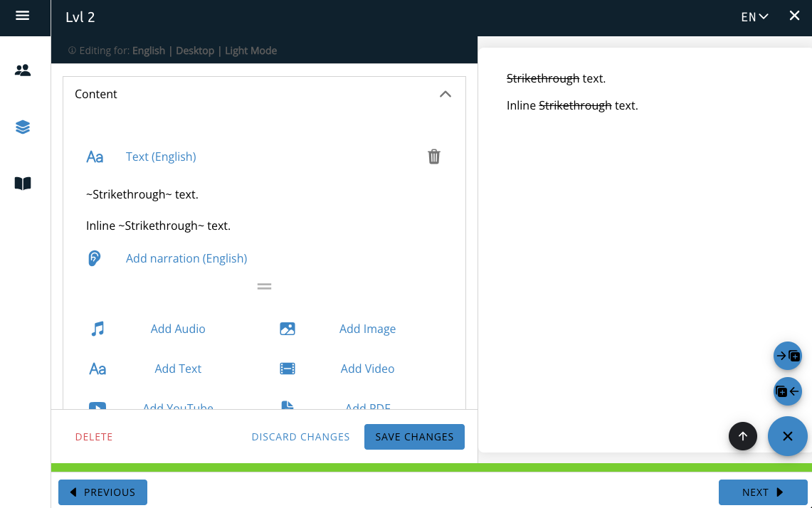This screenshot has height=508, width=812.
Task: Delete text block with trash icon
Action: pos(434,157)
